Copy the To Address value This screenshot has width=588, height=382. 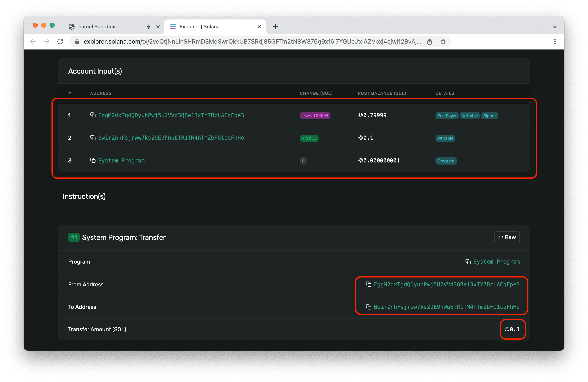[x=368, y=307]
